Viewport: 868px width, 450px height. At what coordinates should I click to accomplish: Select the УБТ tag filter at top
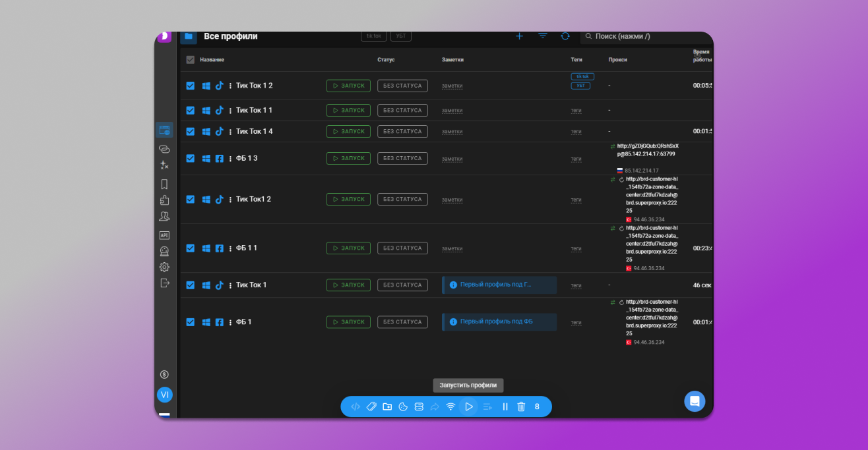[x=401, y=36]
